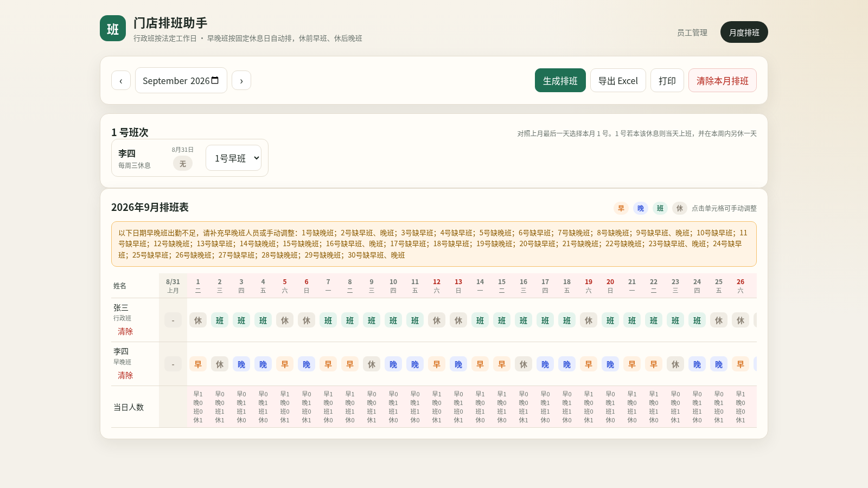Click 张三's 班 cell on day 23
This screenshot has height=488, width=868.
pyautogui.click(x=675, y=320)
